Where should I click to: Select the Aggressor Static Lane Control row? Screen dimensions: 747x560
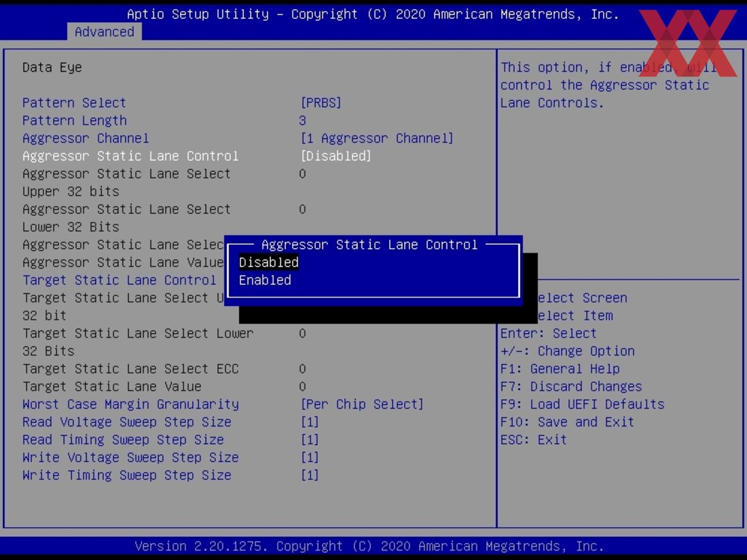tap(131, 156)
